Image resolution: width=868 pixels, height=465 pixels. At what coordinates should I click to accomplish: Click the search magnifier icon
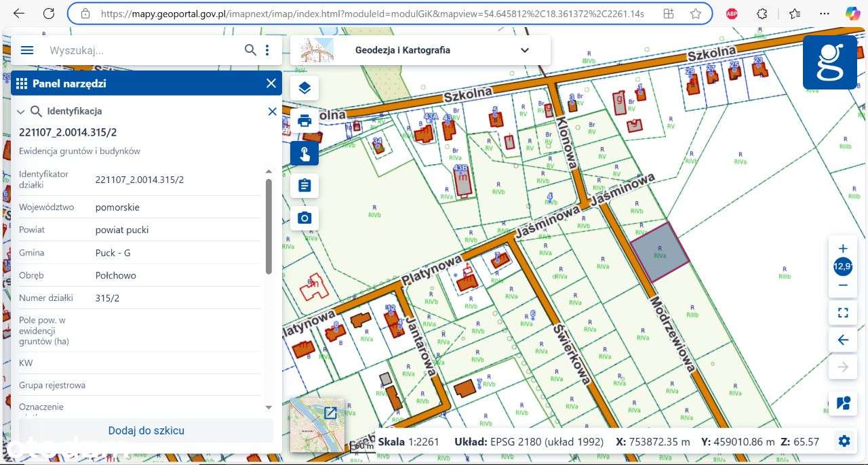tap(250, 50)
